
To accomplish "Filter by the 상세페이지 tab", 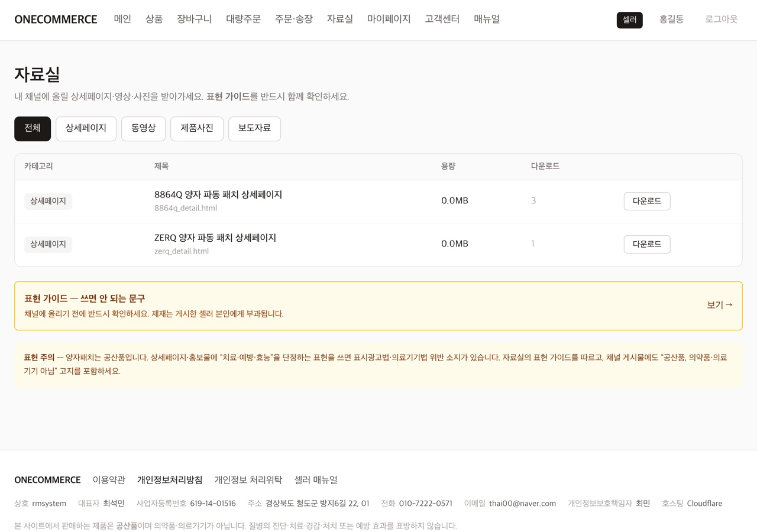I will (x=86, y=128).
